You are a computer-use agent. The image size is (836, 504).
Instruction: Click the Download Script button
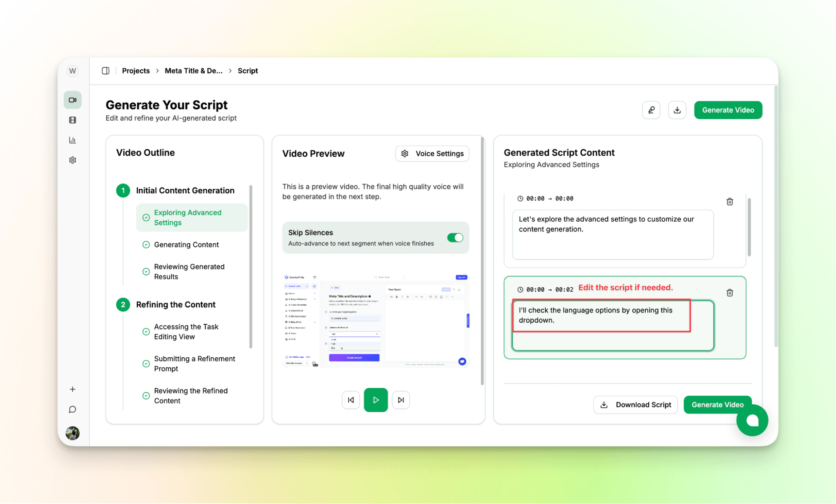[x=635, y=405]
